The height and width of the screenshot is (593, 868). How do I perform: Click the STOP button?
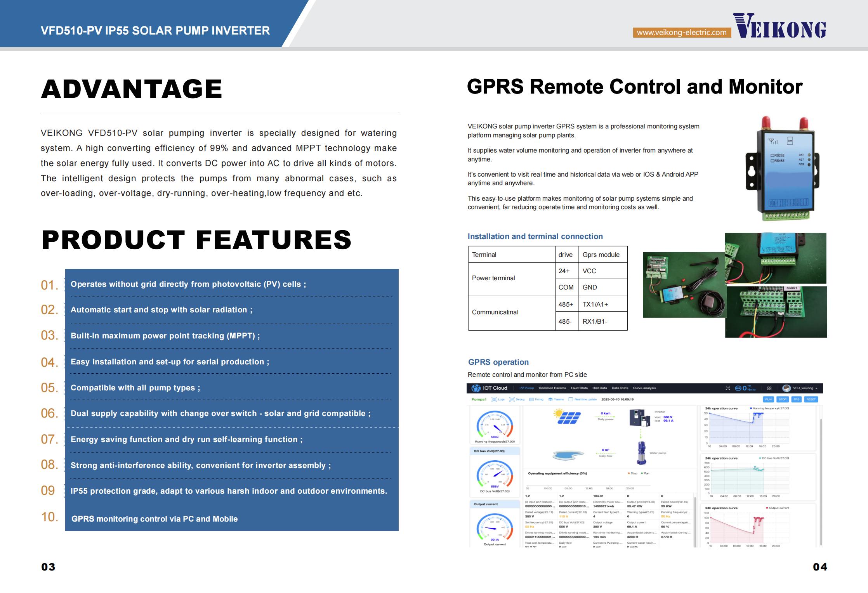click(783, 399)
